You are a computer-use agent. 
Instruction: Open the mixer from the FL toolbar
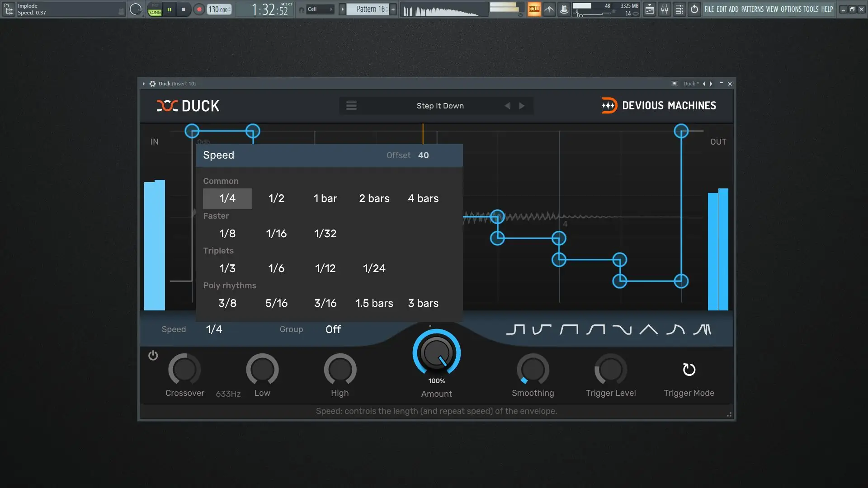coord(664,9)
